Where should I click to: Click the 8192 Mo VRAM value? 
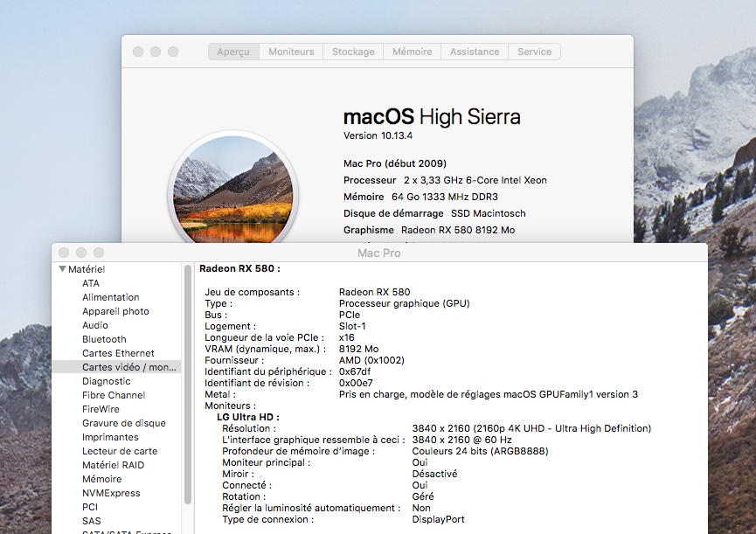[358, 349]
